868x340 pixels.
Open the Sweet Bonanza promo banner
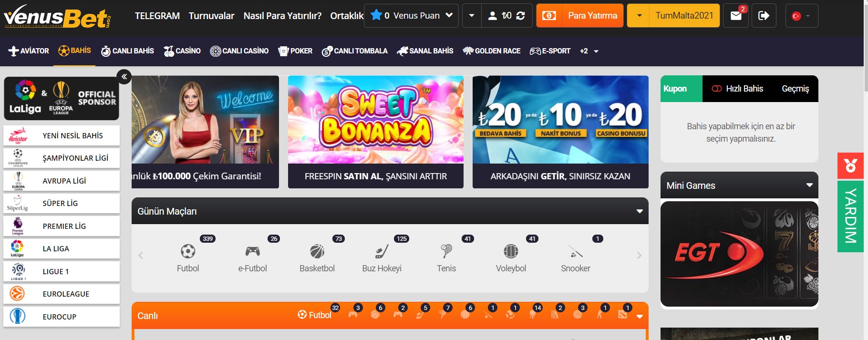point(376,132)
